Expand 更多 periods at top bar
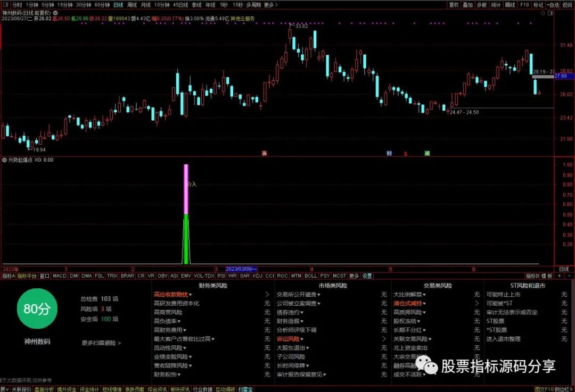Screen dimensions: 575x392 270,5
